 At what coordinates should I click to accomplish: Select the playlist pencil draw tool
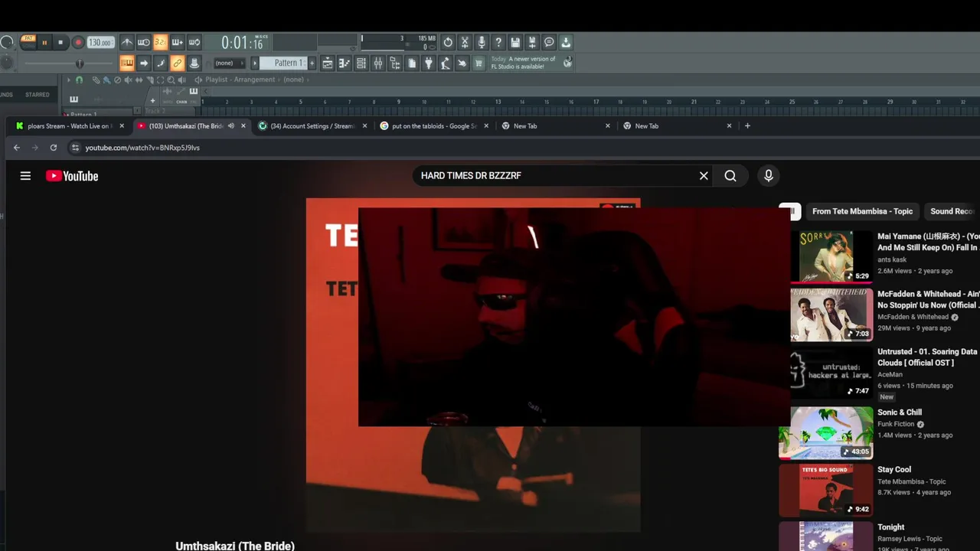point(96,80)
